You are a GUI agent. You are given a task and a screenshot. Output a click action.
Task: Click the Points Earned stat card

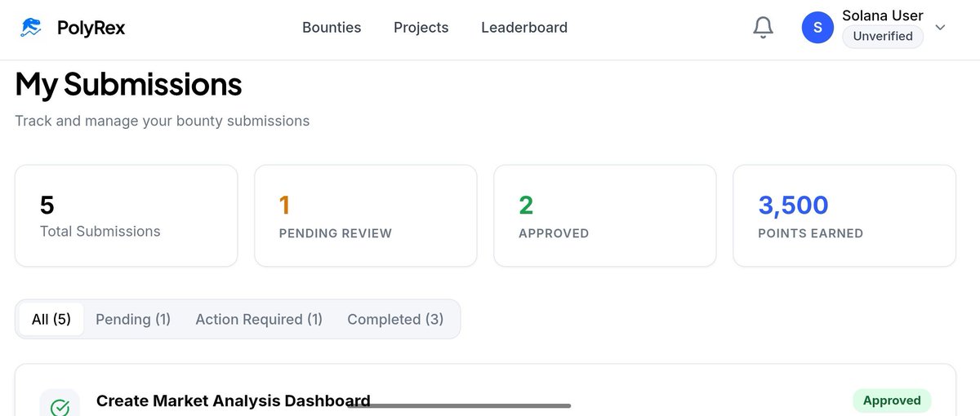coord(844,216)
